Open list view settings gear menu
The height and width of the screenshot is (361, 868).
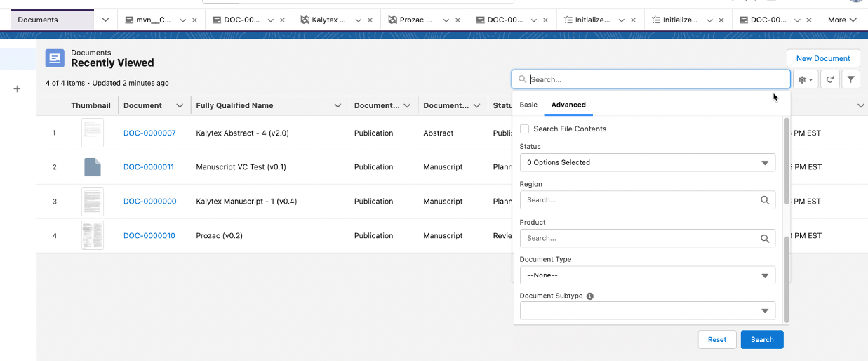point(805,80)
